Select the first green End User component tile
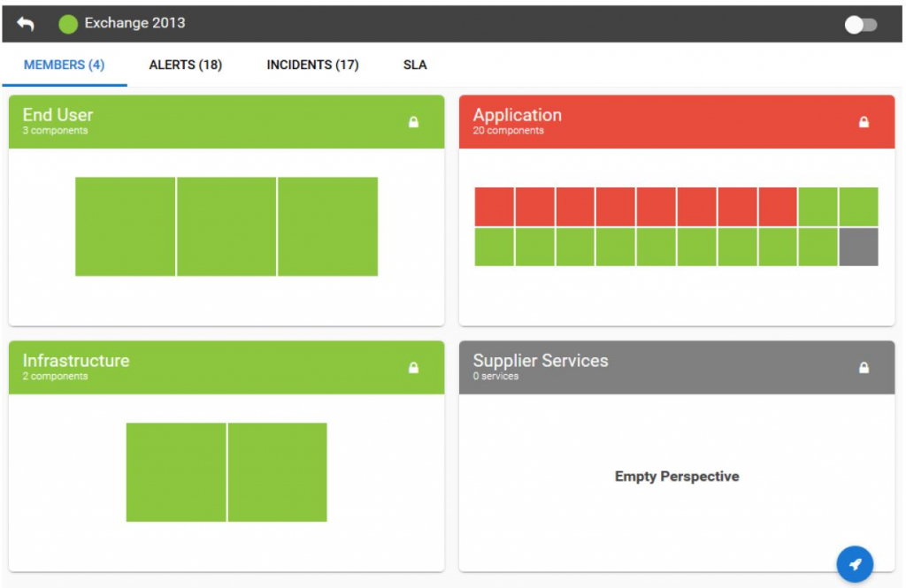Image resolution: width=906 pixels, height=588 pixels. 126,226
